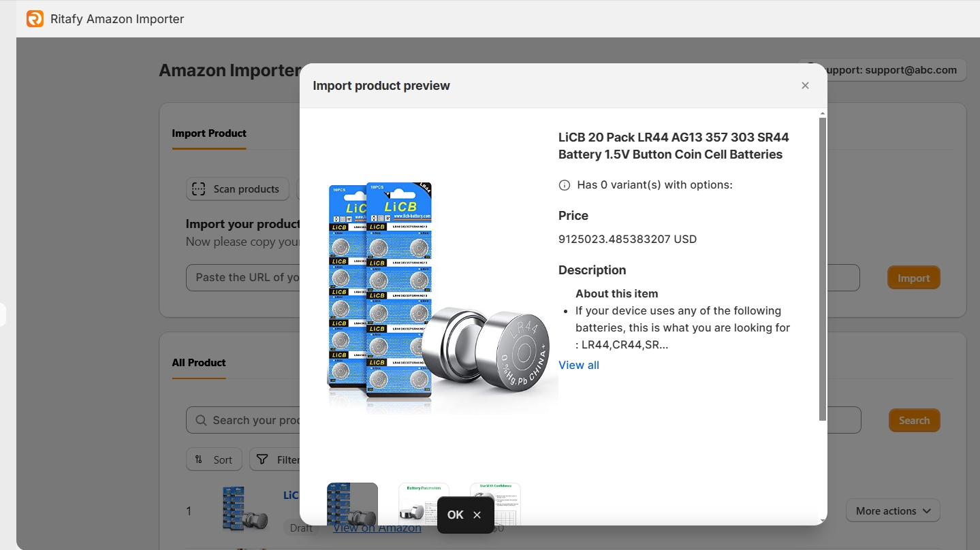This screenshot has width=980, height=550.
Task: Switch to the Import Product tab
Action: click(x=209, y=133)
